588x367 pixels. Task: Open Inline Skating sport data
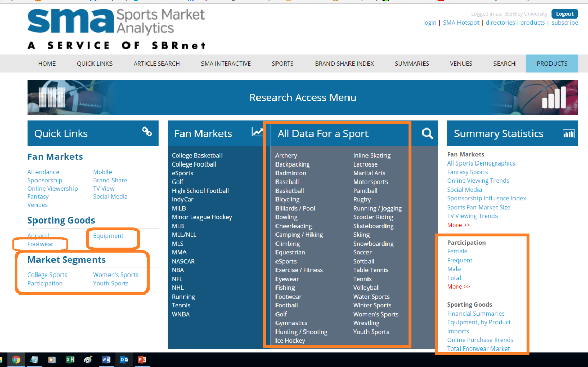[372, 156]
